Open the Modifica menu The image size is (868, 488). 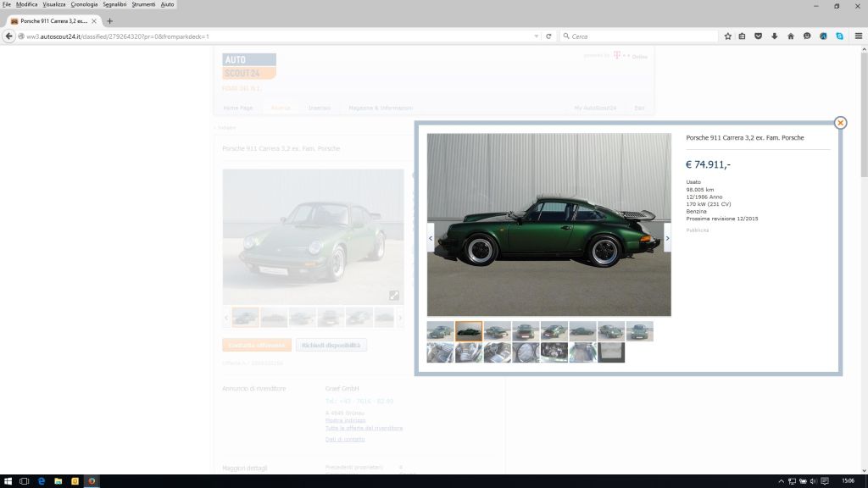(x=26, y=4)
